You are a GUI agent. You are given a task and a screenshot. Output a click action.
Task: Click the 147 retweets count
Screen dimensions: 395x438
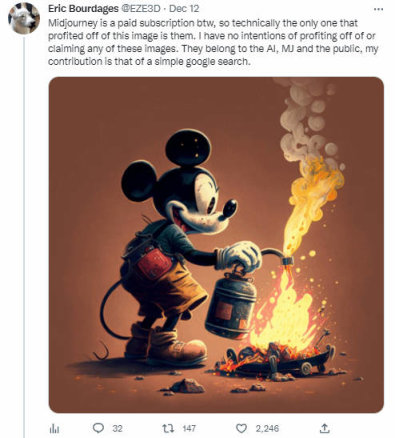click(x=189, y=428)
